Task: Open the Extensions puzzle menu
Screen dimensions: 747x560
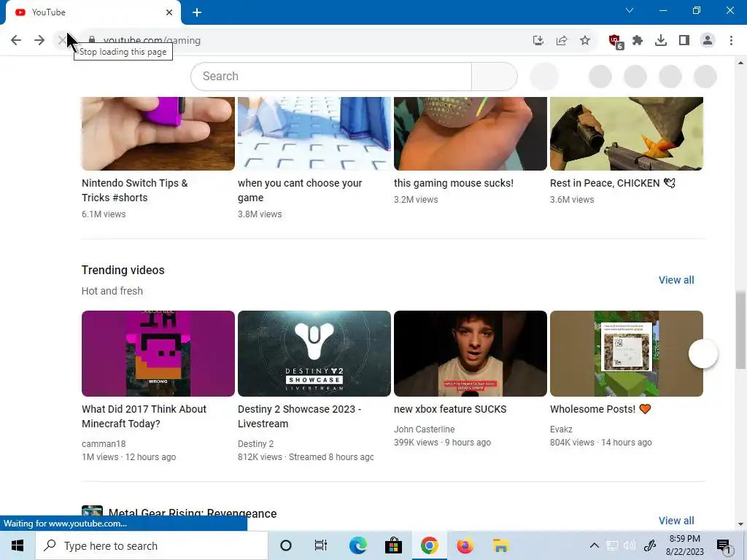Action: click(x=638, y=41)
